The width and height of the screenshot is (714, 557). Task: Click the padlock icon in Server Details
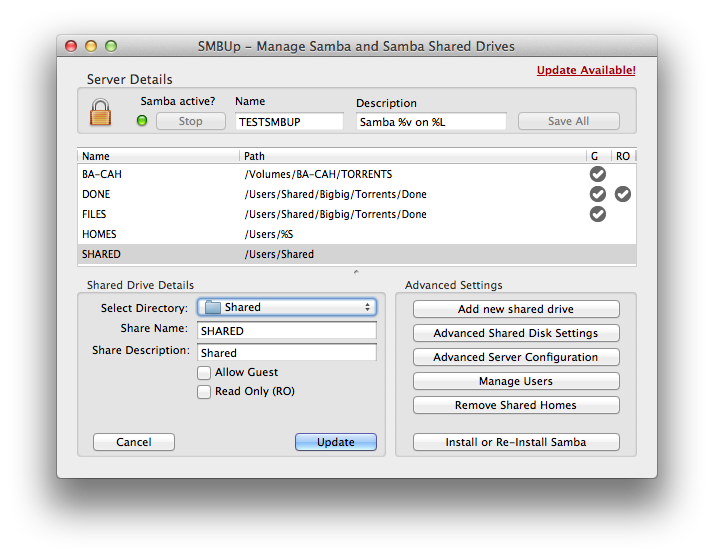click(x=100, y=112)
